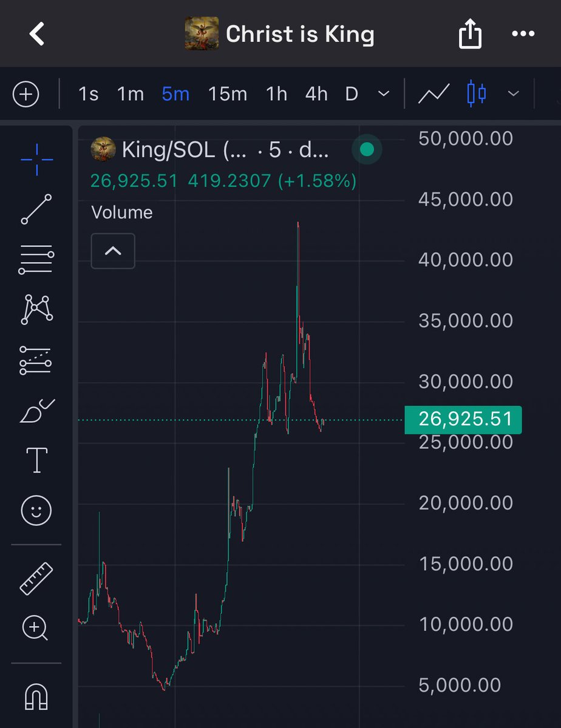Select the 5m timeframe
Viewport: 561px width, 728px height.
pos(175,94)
